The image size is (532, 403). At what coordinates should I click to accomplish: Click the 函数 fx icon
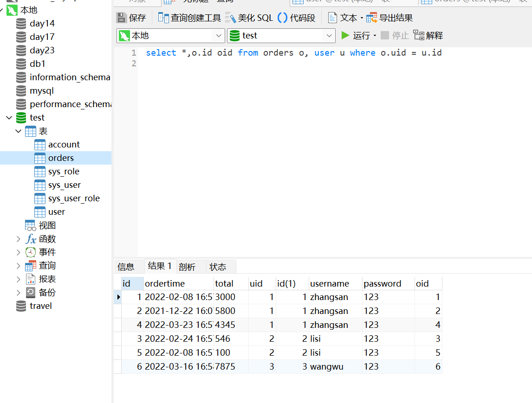[31, 239]
